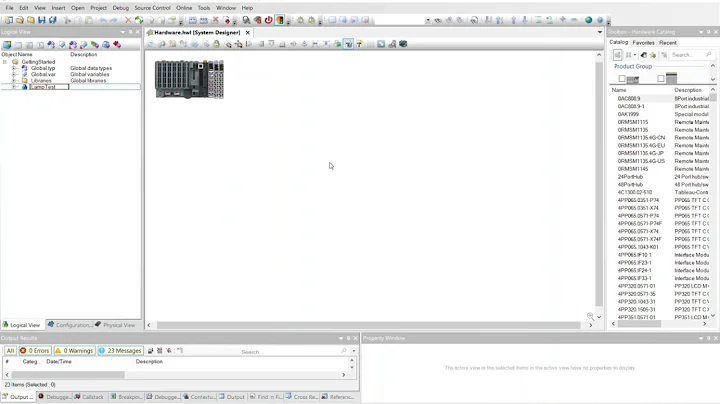The width and height of the screenshot is (720, 404).
Task: Click the red X delete icon in main toolbar
Action: click(x=128, y=20)
